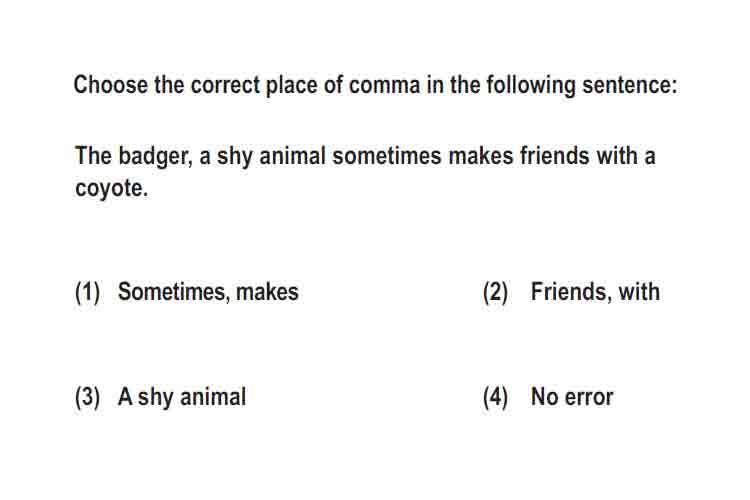
Task: Click the "(3)" option number
Action: pos(88,398)
